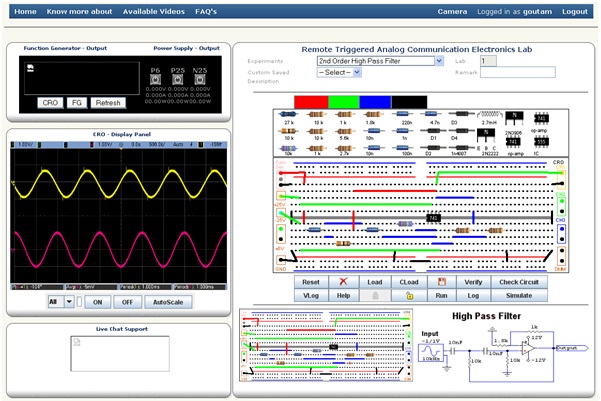
Task: Choose the 1n4007 diode component
Action: (461, 149)
